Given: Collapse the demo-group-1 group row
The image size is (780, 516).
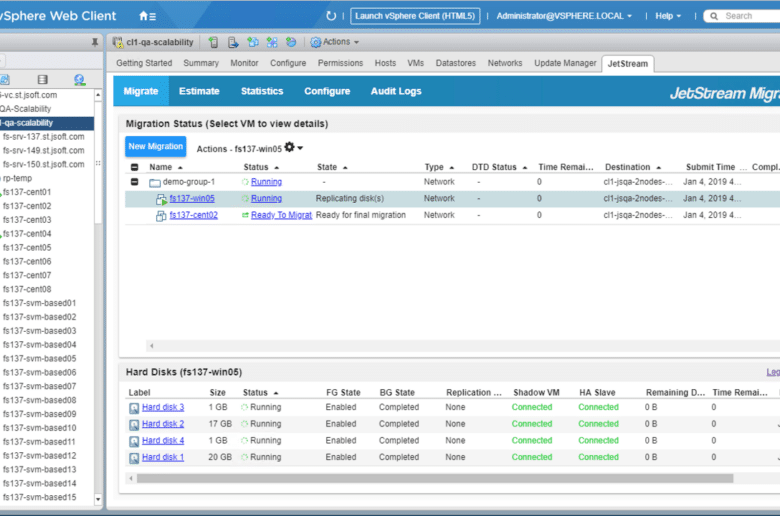Looking at the screenshot, I should tap(134, 182).
